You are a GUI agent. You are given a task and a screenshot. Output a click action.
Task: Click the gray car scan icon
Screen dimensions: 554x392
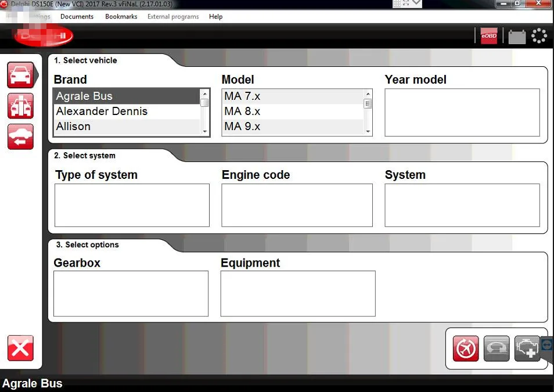(x=497, y=348)
